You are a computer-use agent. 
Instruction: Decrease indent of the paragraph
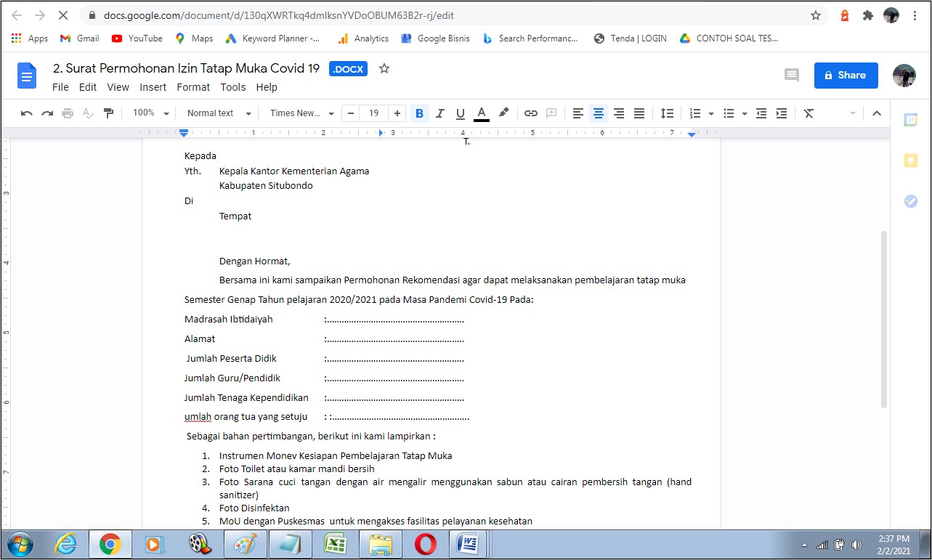(x=761, y=113)
